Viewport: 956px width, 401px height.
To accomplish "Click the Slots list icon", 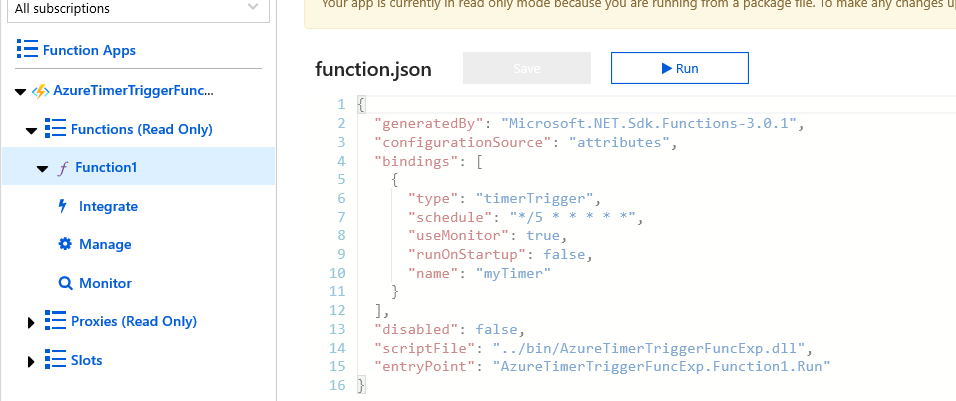I will (x=55, y=360).
